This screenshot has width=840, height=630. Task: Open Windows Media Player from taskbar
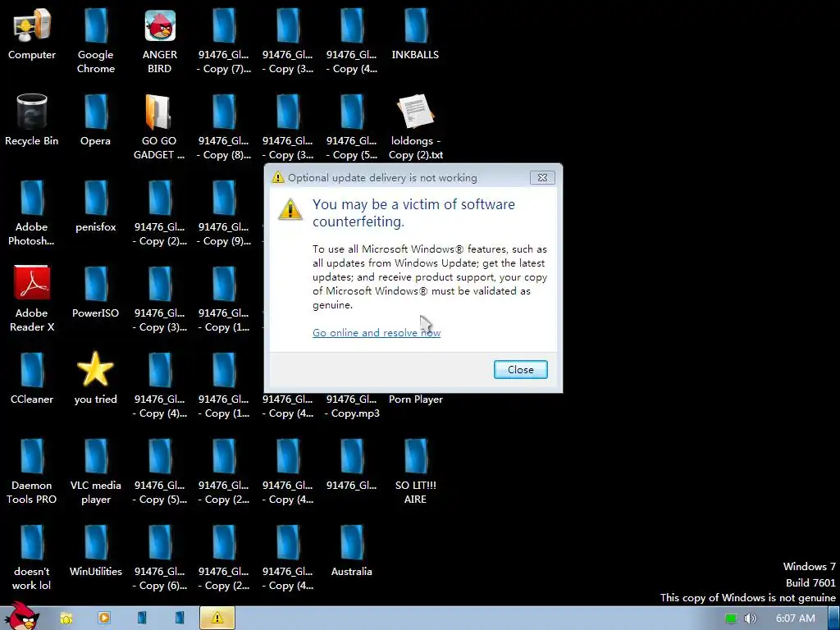[104, 619]
